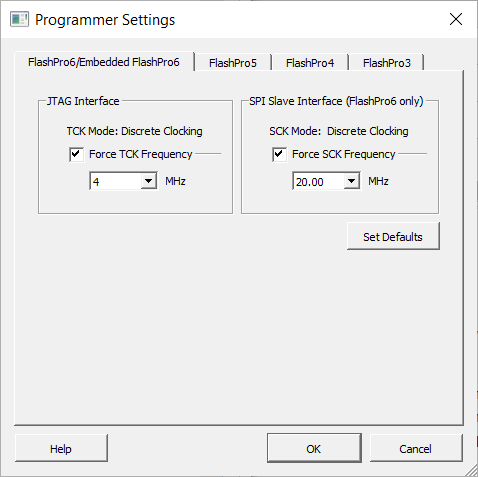Click the Force TCK Frequency label text

tap(141, 154)
